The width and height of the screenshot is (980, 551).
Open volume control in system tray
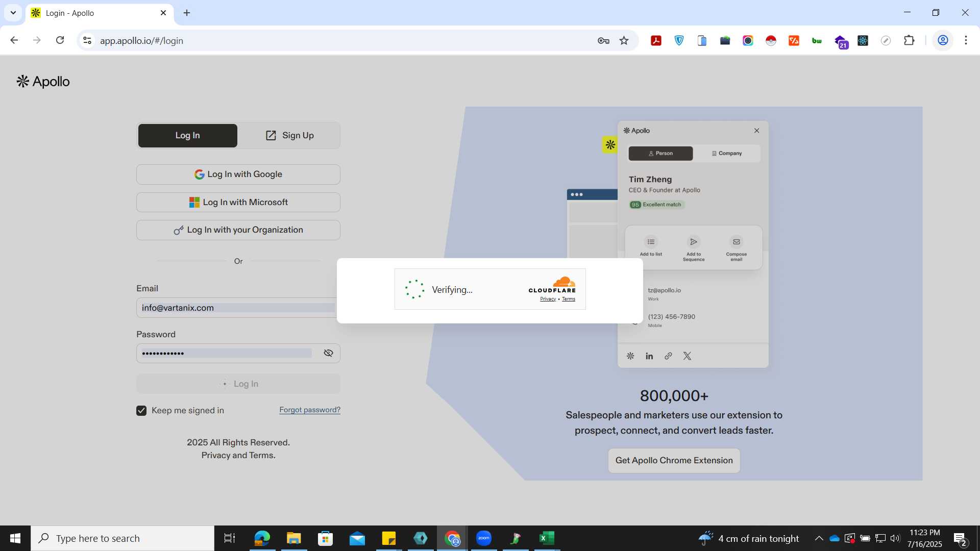coord(895,538)
